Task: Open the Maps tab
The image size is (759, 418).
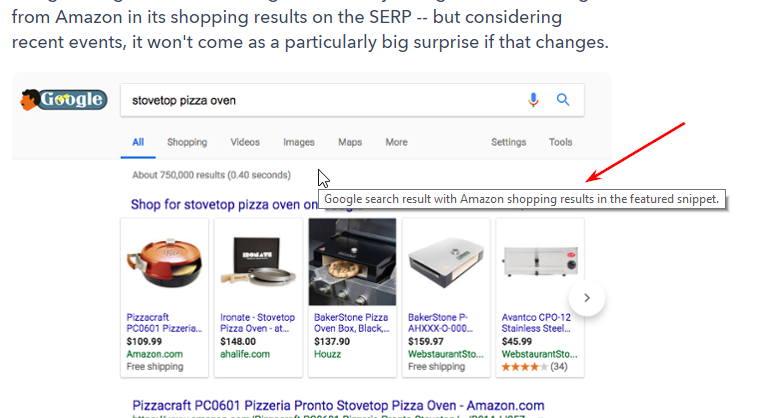Action: [350, 142]
